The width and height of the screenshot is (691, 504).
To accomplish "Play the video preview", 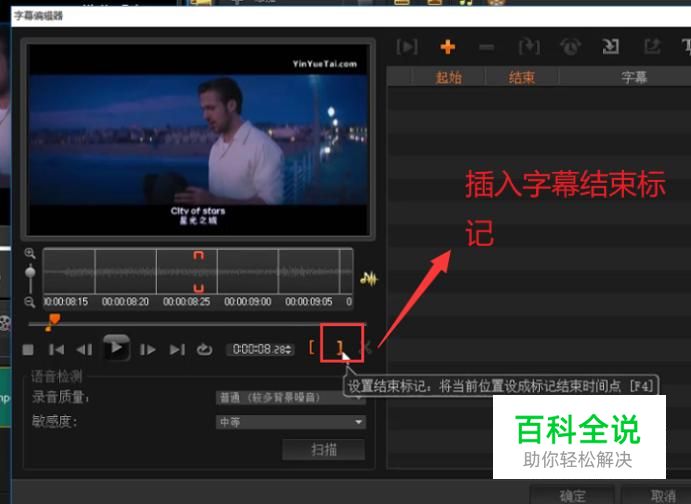I will pyautogui.click(x=116, y=348).
